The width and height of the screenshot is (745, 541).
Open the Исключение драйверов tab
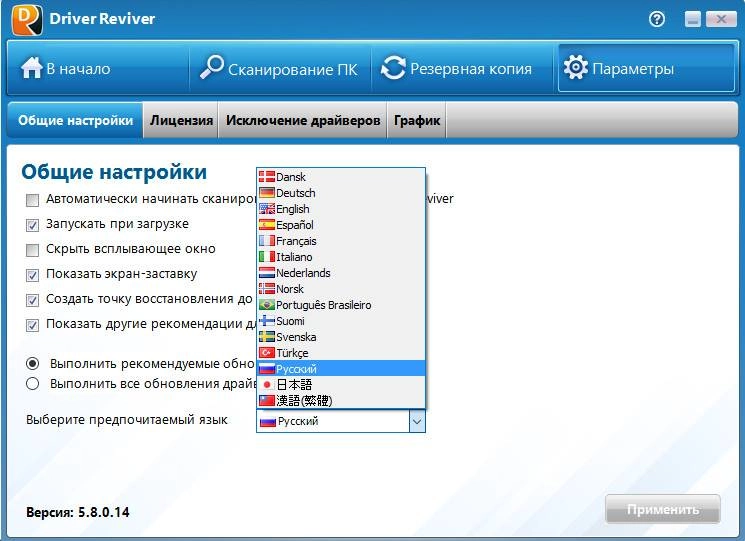303,120
